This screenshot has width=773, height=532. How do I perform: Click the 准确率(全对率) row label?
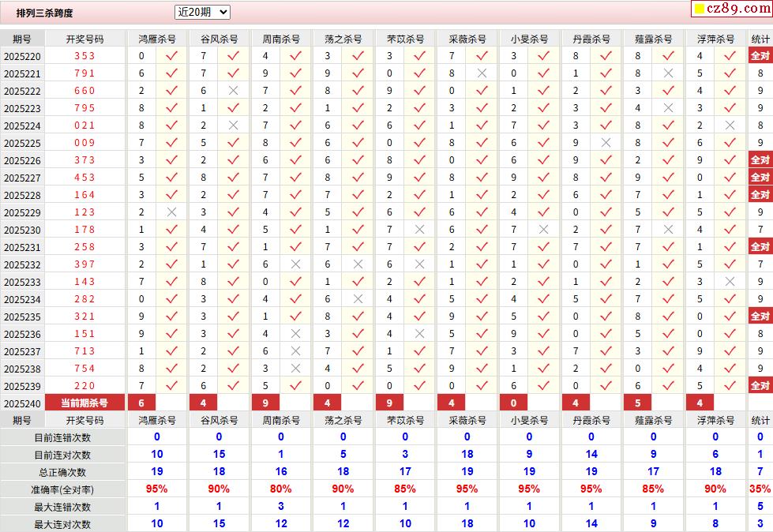(x=62, y=489)
